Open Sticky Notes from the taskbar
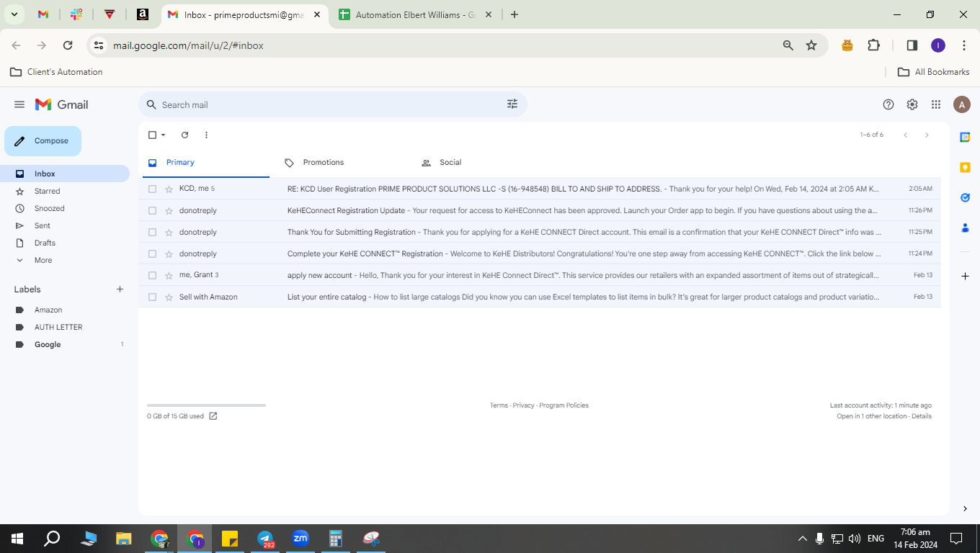This screenshot has height=553, width=980. pyautogui.click(x=230, y=539)
